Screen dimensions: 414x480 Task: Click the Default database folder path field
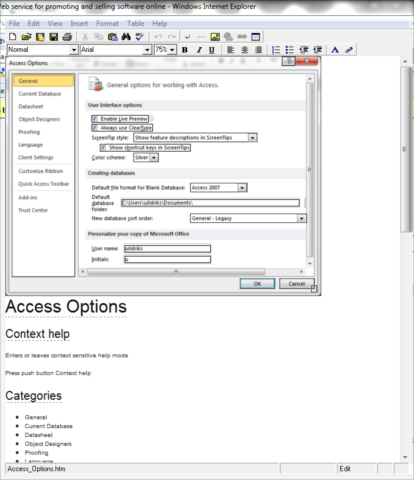point(210,203)
